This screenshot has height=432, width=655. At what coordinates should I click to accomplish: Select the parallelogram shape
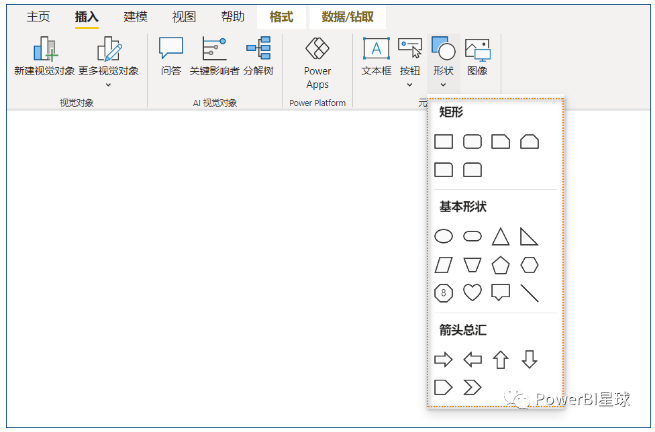click(x=444, y=265)
